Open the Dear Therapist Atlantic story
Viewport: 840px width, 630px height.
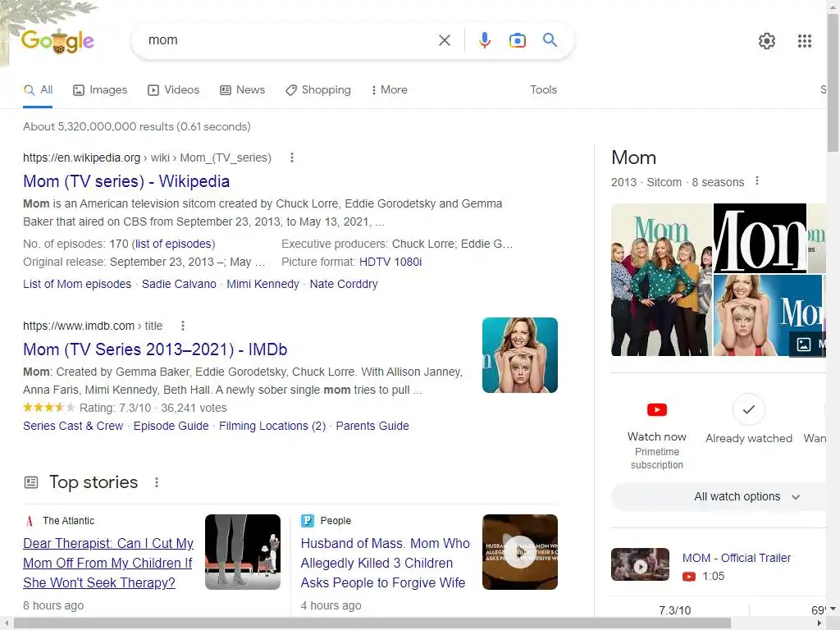[108, 563]
